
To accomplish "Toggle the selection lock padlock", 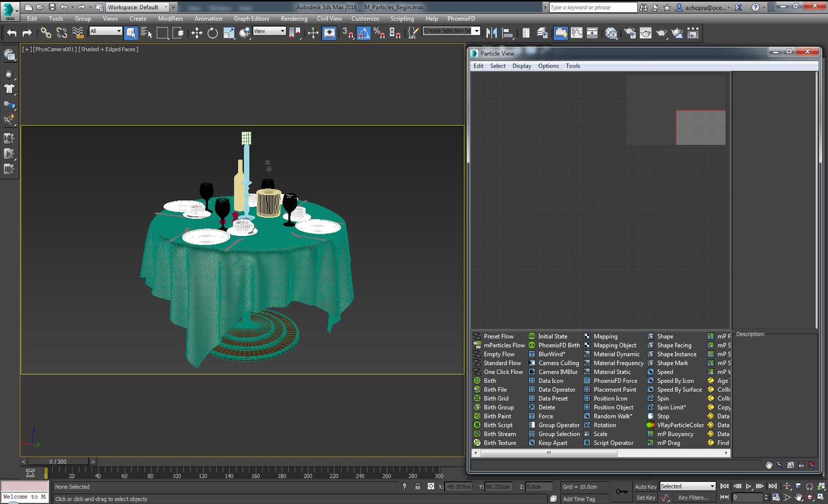I will 418,486.
